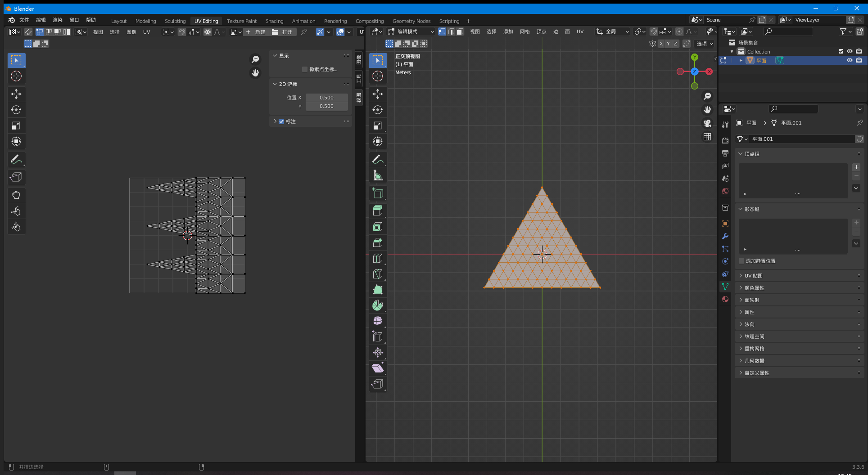Select the Rotate tool in the 3D viewport toolbar
Screen dimensions: 868x475
click(378, 110)
